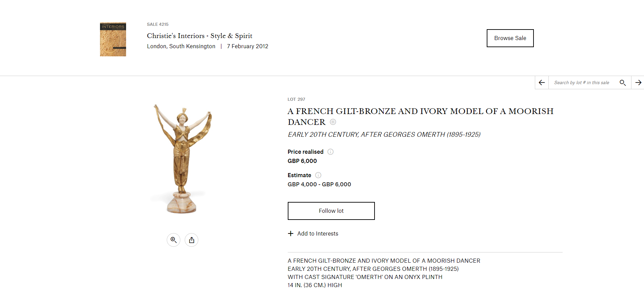Viewport: 644px width, 300px height.
Task: Open Christie's Interiors - Style & Spirit sale
Action: pyautogui.click(x=200, y=36)
